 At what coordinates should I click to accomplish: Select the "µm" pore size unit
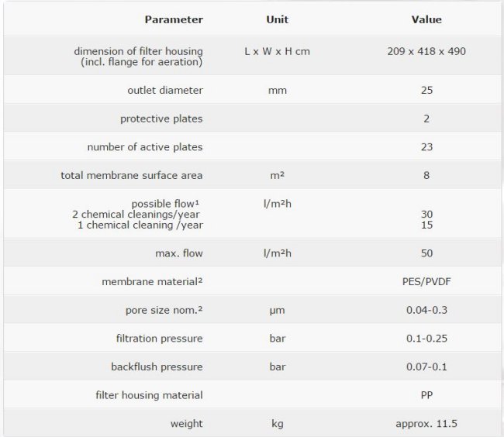[277, 311]
